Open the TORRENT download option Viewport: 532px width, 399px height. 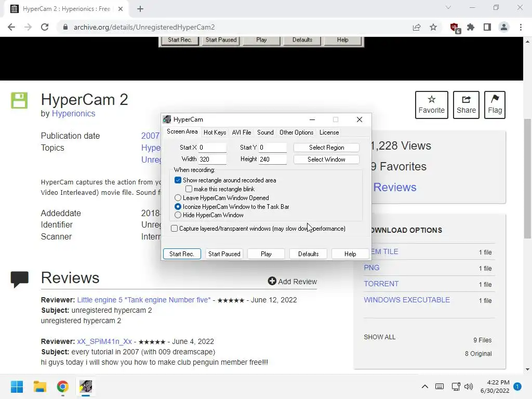pyautogui.click(x=381, y=284)
